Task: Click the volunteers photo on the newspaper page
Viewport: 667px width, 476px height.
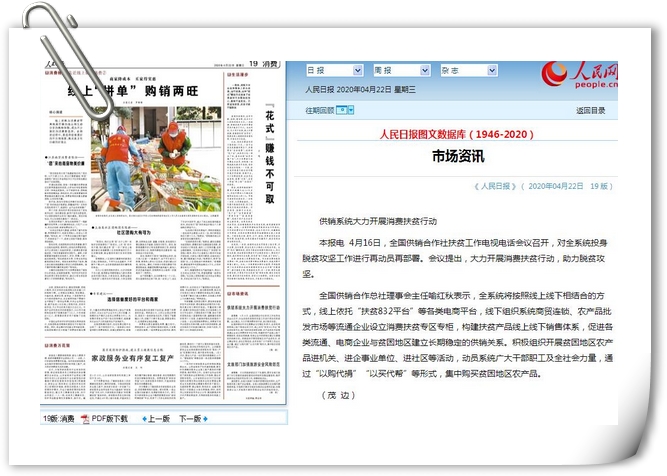Action: pyautogui.click(x=156, y=159)
